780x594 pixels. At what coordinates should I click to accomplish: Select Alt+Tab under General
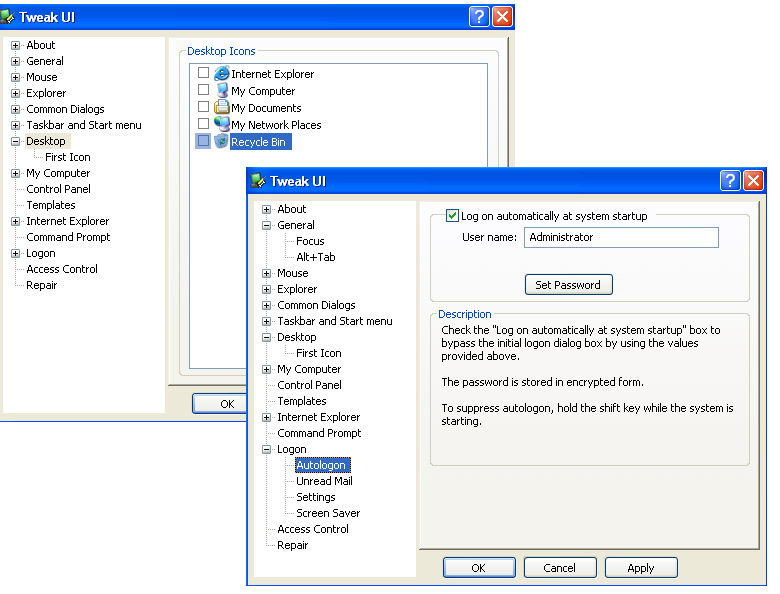tap(315, 257)
